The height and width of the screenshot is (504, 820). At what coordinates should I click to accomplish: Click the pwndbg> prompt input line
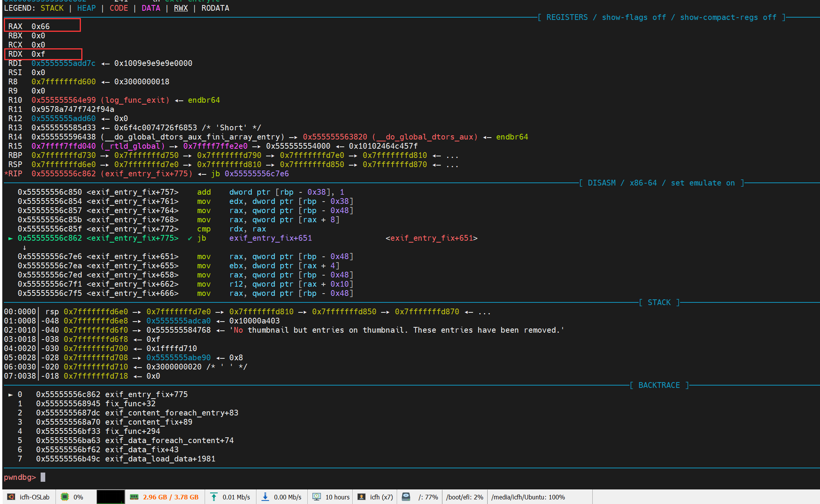(x=25, y=477)
